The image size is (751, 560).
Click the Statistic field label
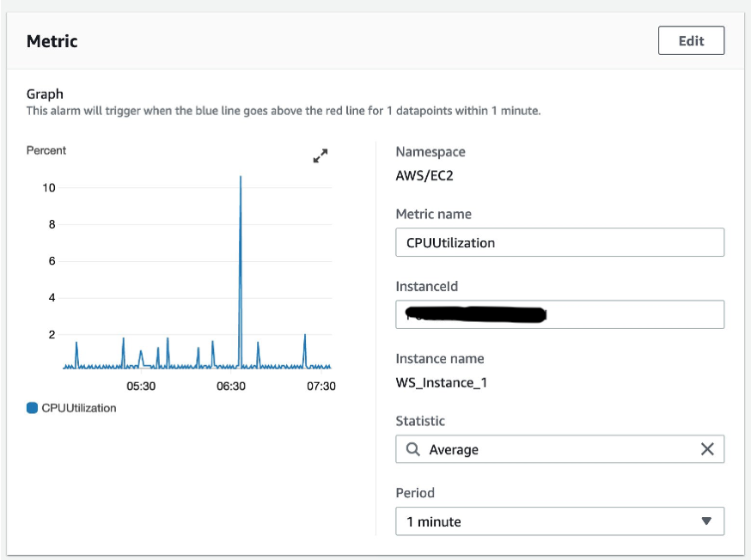[x=420, y=421]
